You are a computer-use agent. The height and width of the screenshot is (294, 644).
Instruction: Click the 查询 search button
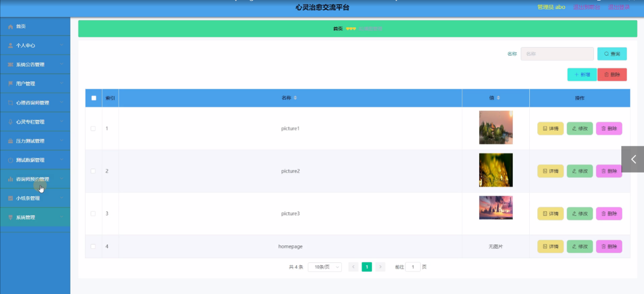point(612,54)
